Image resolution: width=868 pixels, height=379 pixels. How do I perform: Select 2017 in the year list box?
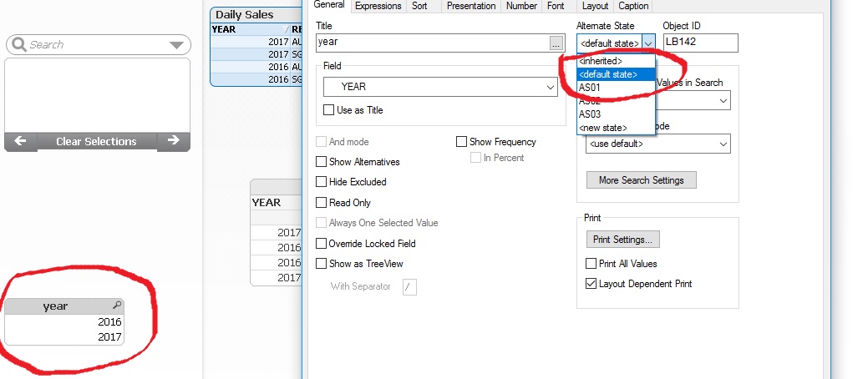click(x=64, y=336)
